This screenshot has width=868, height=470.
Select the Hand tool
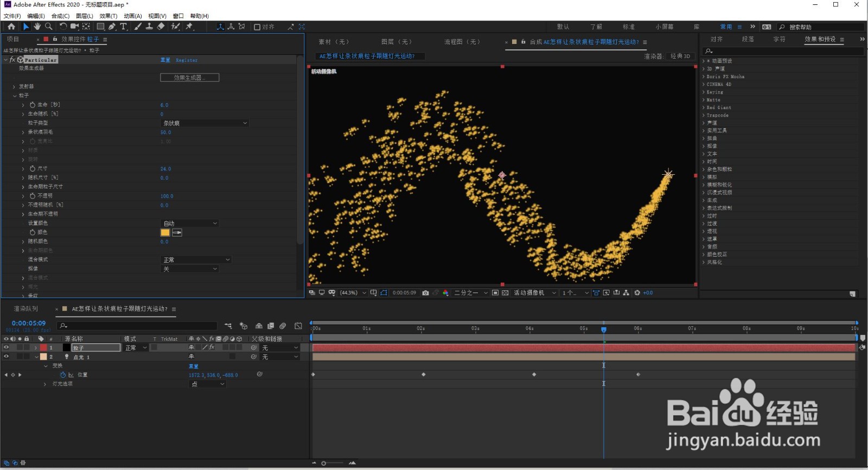[37, 26]
